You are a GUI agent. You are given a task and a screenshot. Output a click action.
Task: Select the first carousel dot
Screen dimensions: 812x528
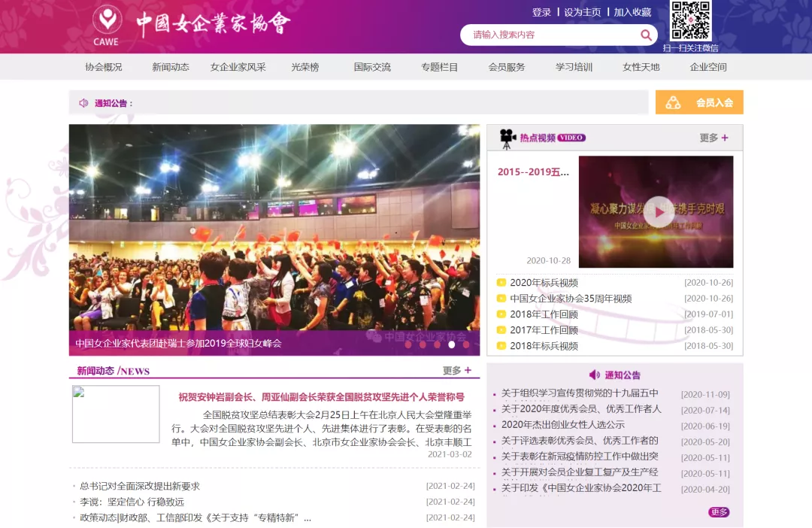coord(408,344)
